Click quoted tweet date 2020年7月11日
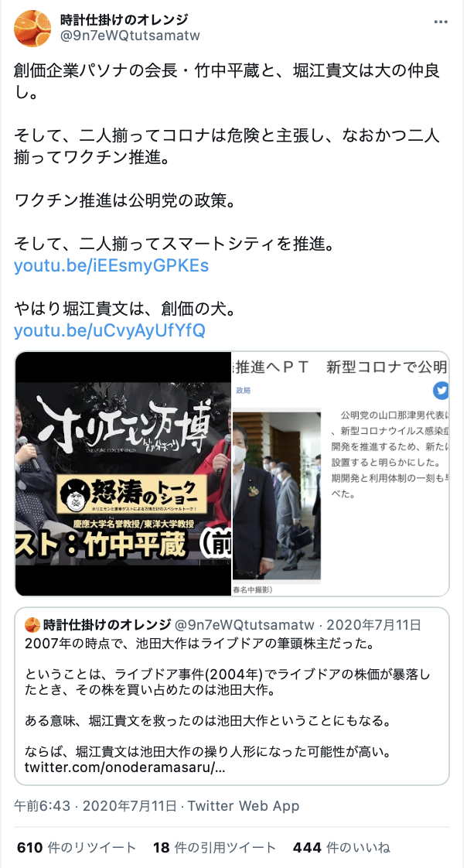 tap(374, 625)
